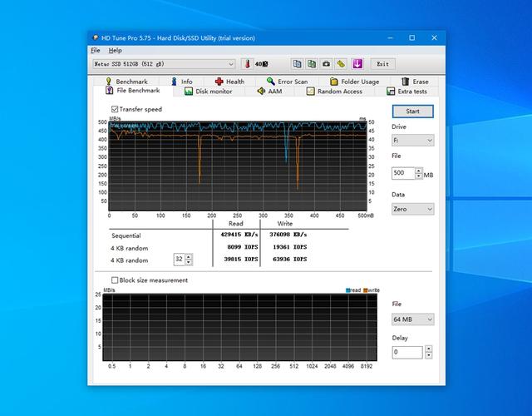Click the Sequential row label
The height and width of the screenshot is (416, 532).
126,235
